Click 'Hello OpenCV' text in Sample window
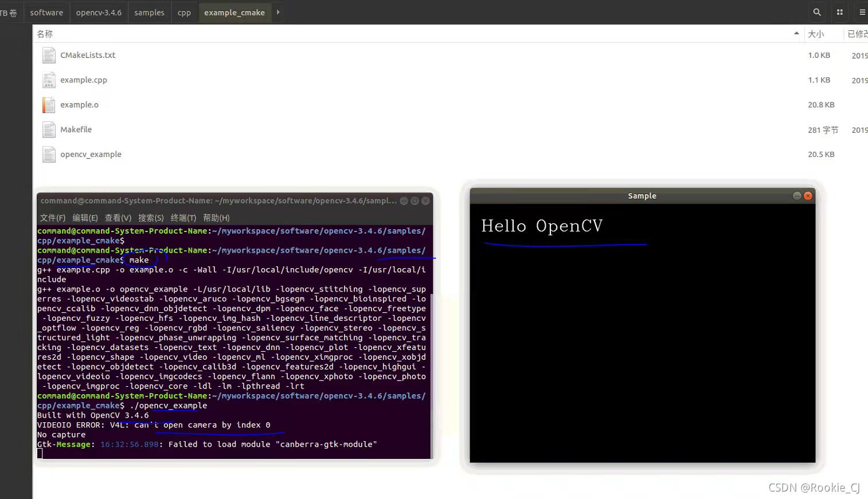The height and width of the screenshot is (499, 868). coord(542,226)
